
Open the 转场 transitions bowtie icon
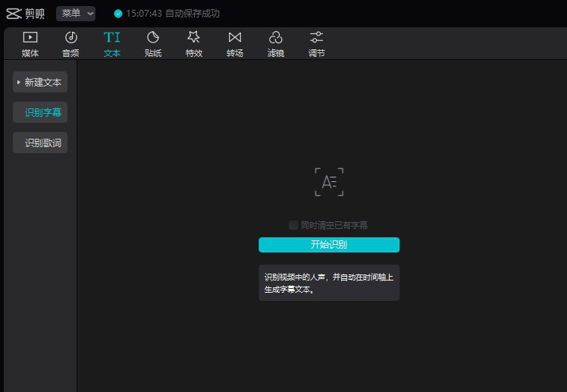(x=235, y=38)
